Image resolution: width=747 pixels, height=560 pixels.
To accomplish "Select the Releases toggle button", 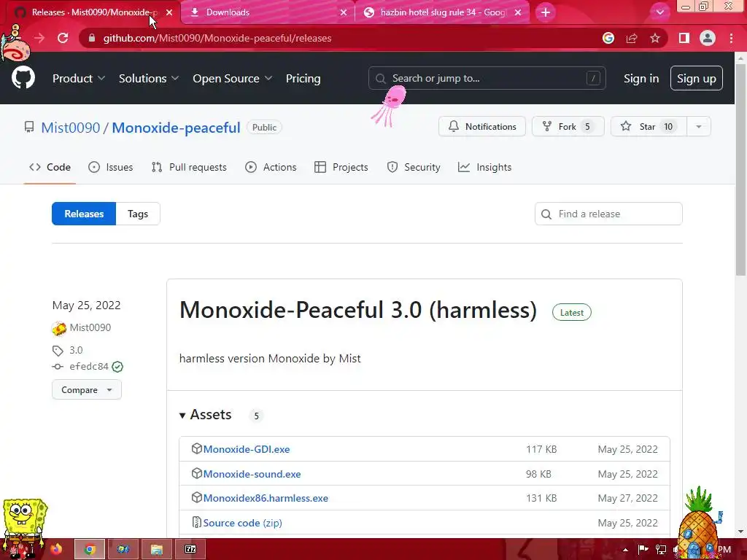I will click(84, 214).
